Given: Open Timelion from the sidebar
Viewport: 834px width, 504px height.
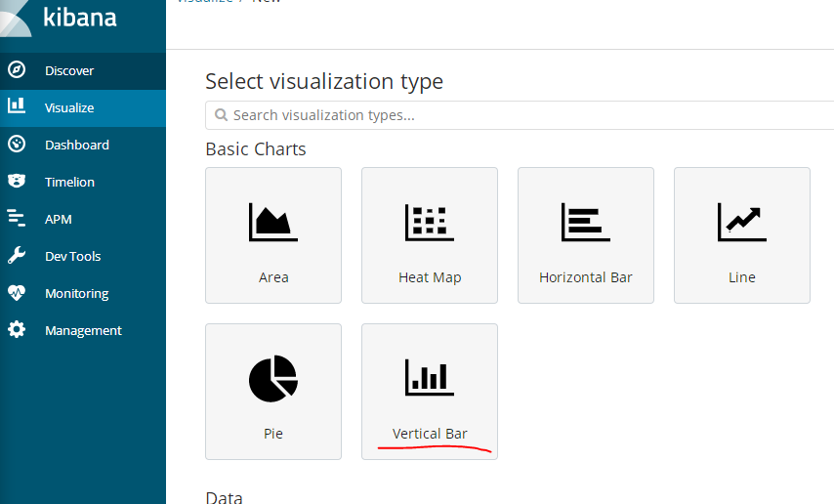Looking at the screenshot, I should [x=83, y=182].
